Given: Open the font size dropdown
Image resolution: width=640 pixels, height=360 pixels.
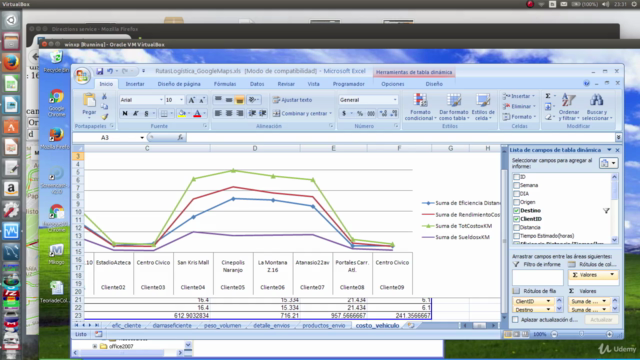Looking at the screenshot, I should coord(181,100).
